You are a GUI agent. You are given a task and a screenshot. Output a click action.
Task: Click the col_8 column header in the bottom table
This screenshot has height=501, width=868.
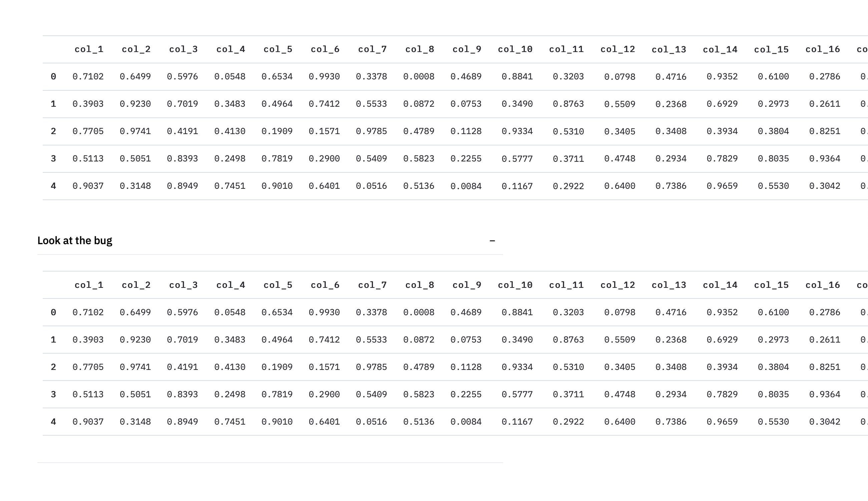pos(420,285)
